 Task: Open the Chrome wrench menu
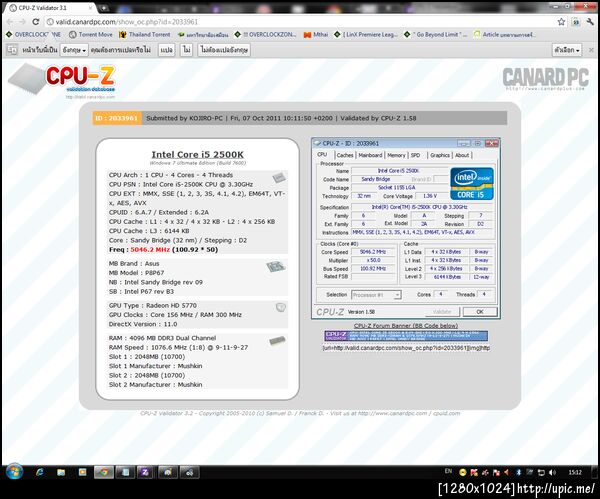(590, 22)
